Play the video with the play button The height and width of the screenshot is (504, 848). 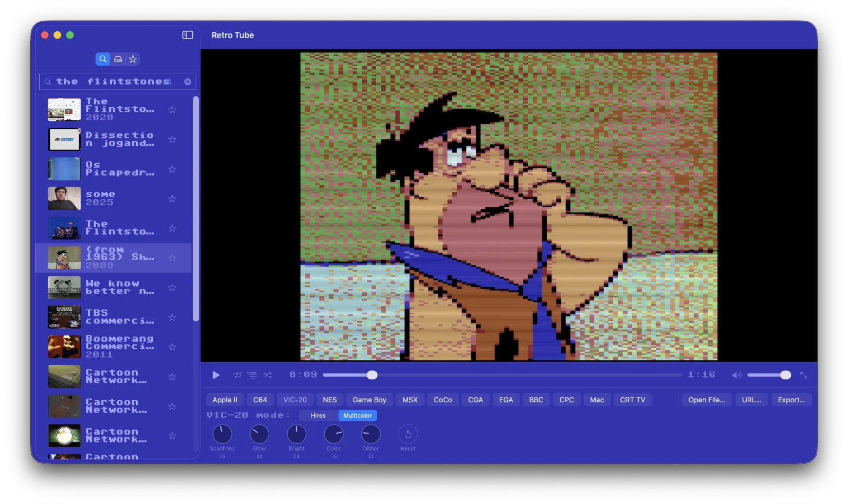(x=216, y=375)
